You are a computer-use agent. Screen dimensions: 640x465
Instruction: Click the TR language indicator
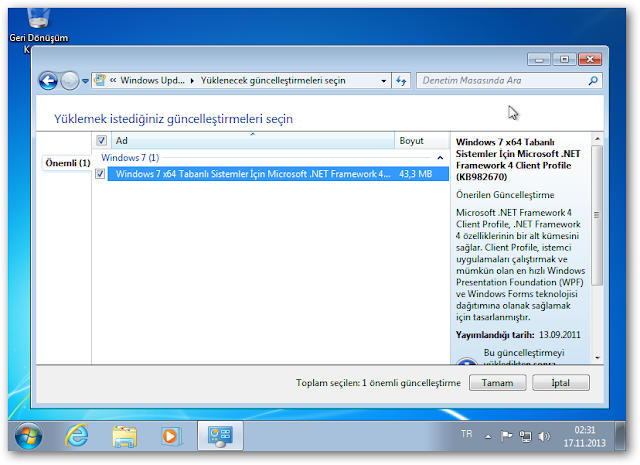(467, 434)
